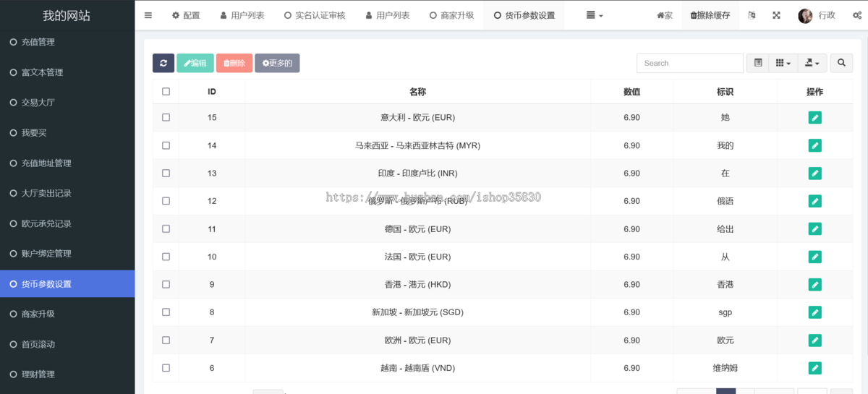The width and height of the screenshot is (868, 394).
Task: Click the red 删除 delete button
Action: point(234,63)
